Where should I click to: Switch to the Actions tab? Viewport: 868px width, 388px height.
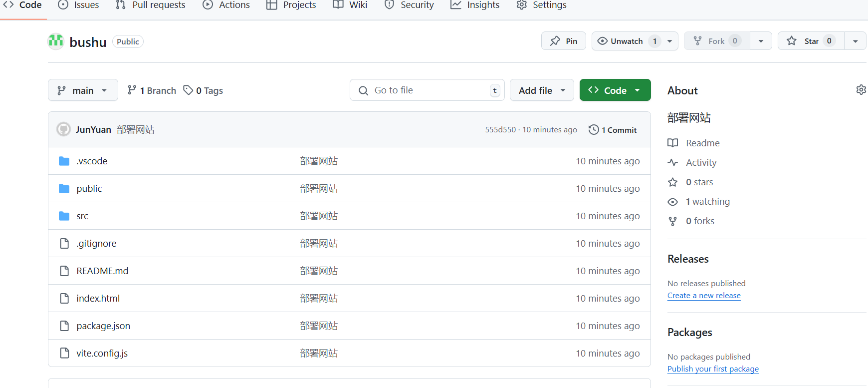(226, 5)
